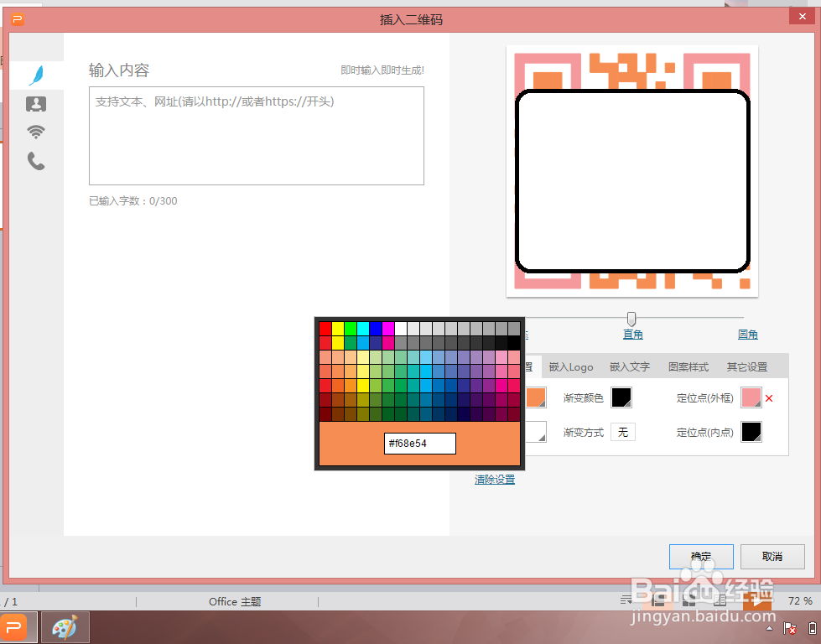Open the 定位点(外框) pink color swatch
Screen dimensions: 821x644
[x=751, y=398]
